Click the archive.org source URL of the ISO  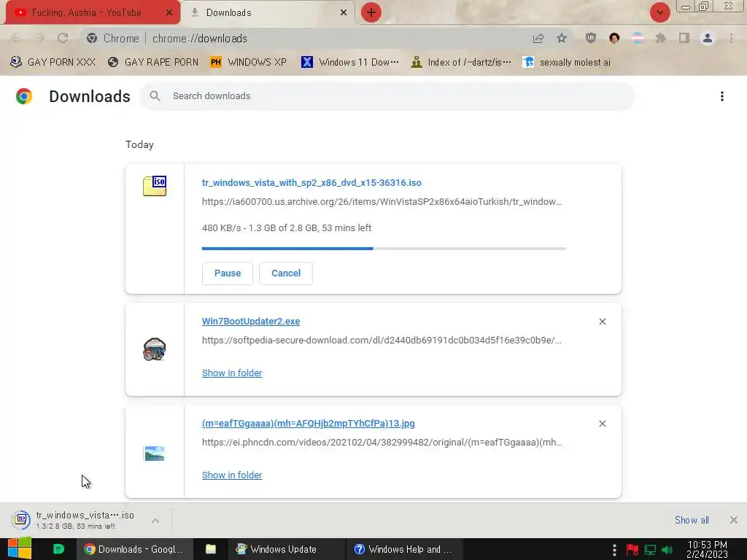pos(382,202)
